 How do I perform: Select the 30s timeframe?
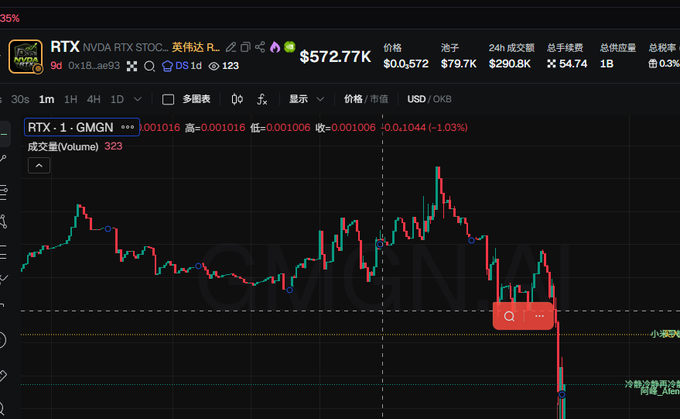pyautogui.click(x=20, y=99)
